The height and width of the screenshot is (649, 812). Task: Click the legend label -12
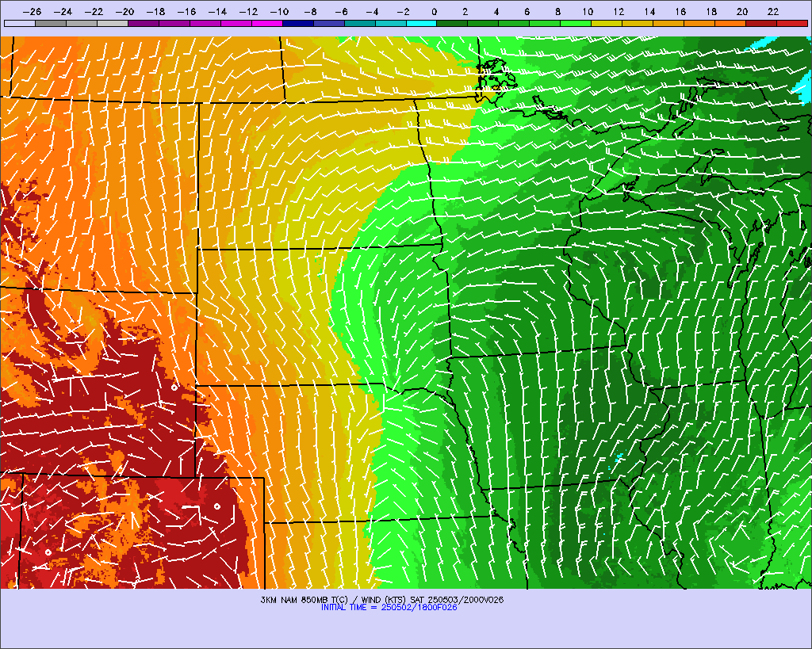pos(248,12)
